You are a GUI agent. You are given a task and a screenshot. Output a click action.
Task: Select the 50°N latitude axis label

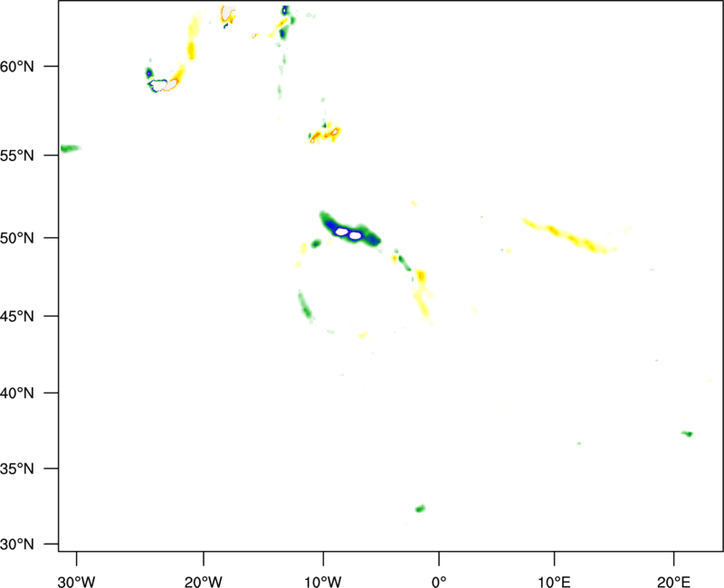(17, 238)
